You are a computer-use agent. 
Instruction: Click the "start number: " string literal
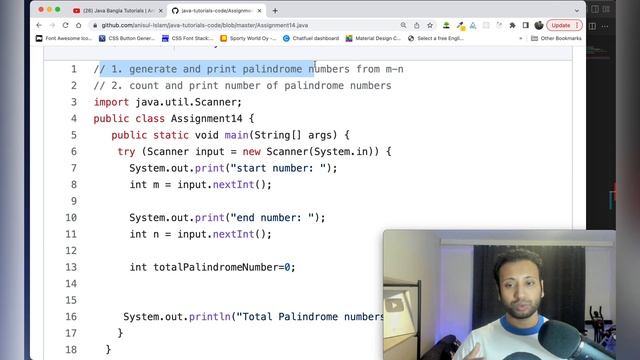click(278, 168)
